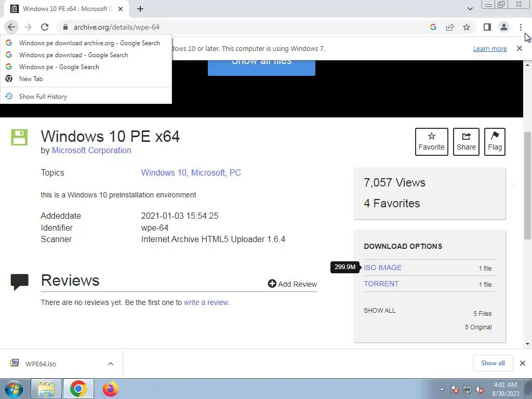Click the Reviews speech bubble icon
This screenshot has height=399, width=532.
tap(19, 282)
